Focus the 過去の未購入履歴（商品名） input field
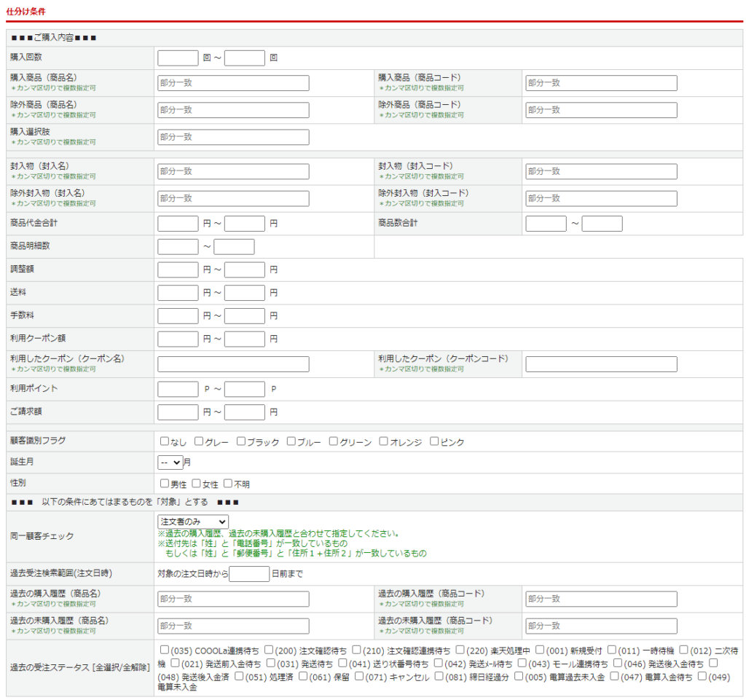746x700 pixels. tap(233, 626)
